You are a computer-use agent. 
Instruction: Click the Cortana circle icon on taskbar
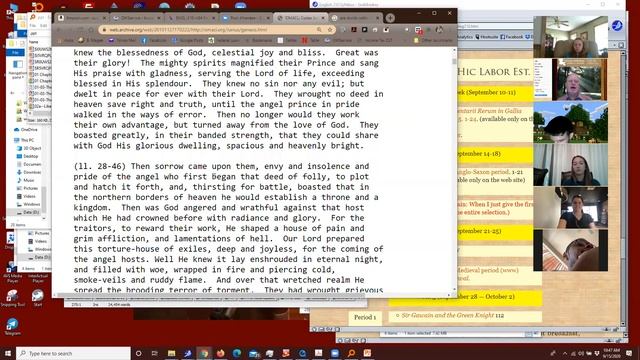pyautogui.click(x=138, y=353)
